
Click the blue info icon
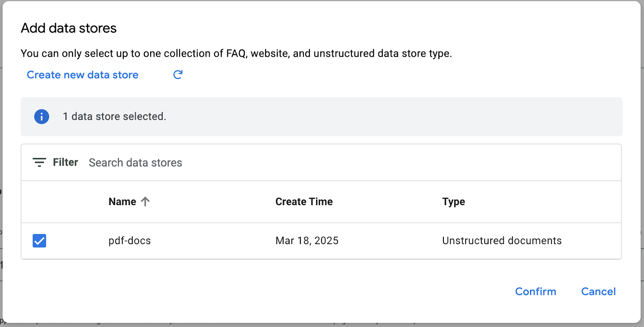click(41, 117)
